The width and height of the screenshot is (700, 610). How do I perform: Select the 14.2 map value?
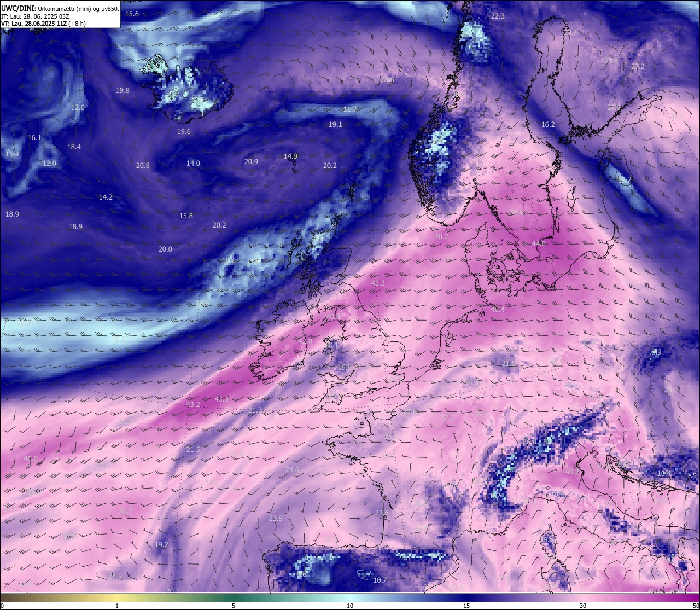pyautogui.click(x=106, y=197)
